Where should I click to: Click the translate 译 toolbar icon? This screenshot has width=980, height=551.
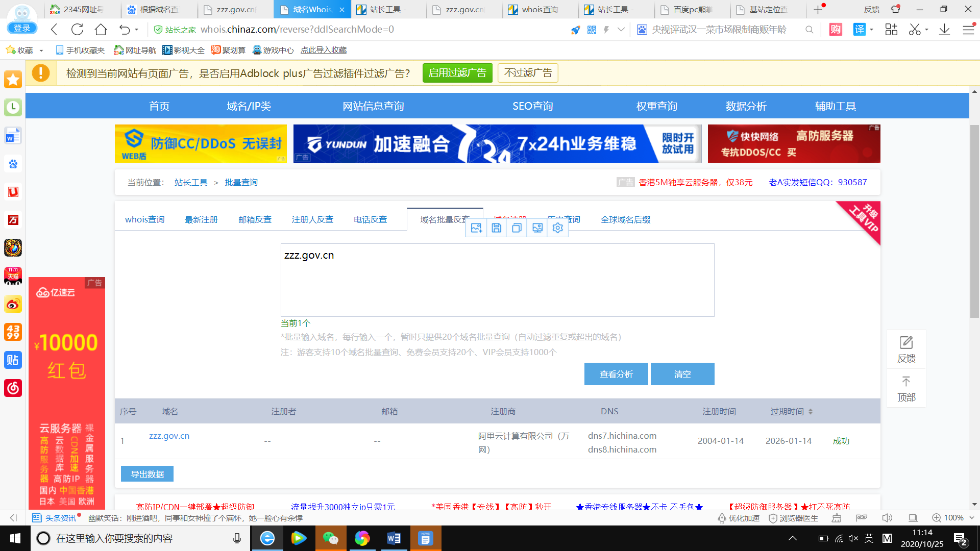click(860, 30)
